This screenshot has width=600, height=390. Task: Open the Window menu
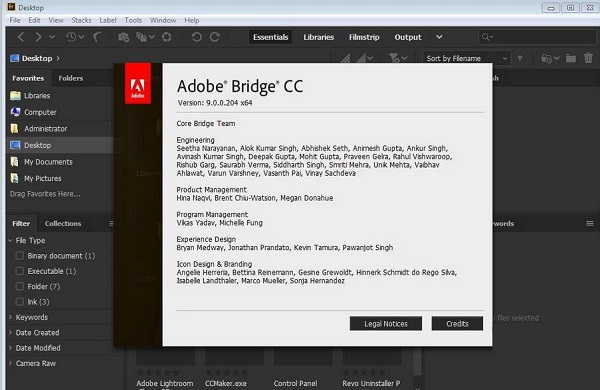click(163, 20)
